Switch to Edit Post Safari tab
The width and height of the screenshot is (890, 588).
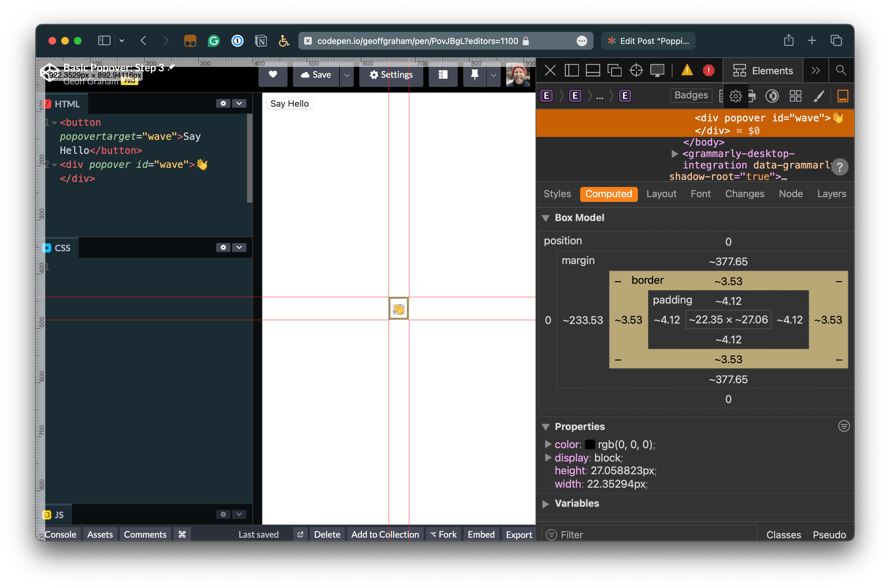[648, 41]
